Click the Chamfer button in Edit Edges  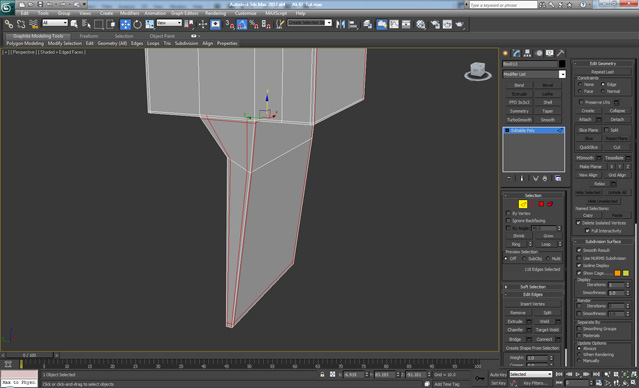[515, 330]
